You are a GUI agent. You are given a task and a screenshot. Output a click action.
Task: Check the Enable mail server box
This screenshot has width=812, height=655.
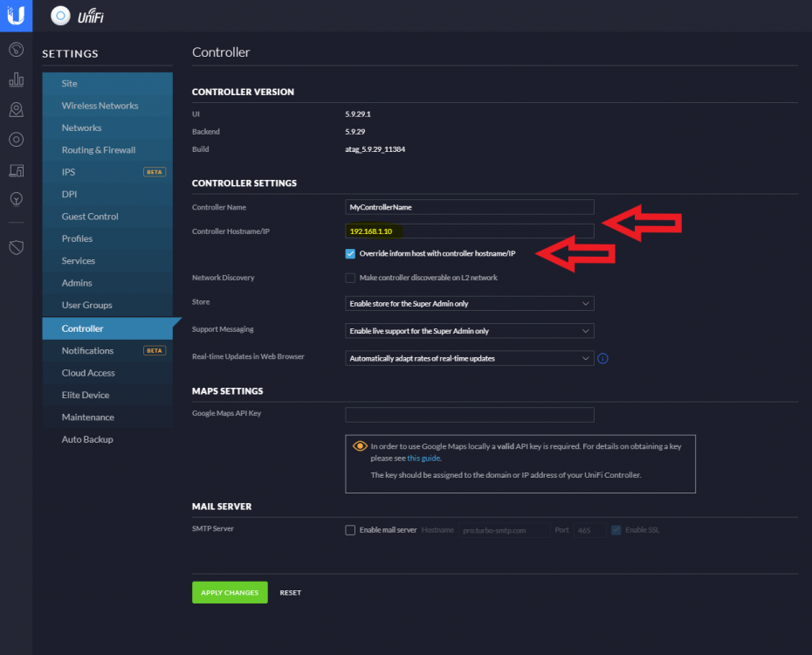pyautogui.click(x=350, y=530)
